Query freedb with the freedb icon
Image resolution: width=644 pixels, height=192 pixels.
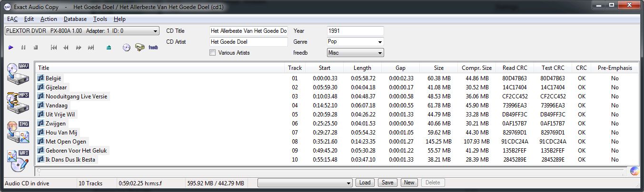pos(153,48)
